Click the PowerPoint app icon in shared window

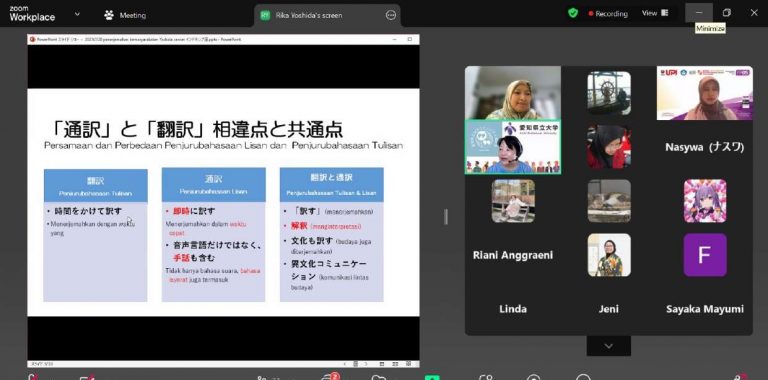click(x=32, y=39)
